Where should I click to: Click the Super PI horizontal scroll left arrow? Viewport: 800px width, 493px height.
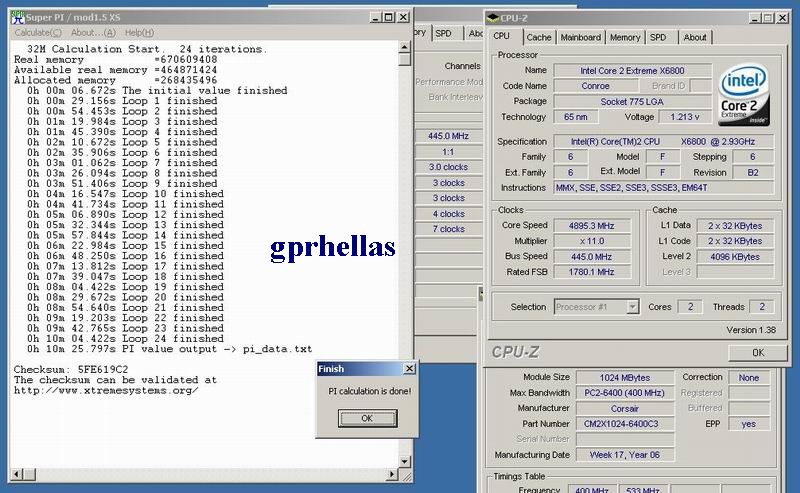coord(16,474)
